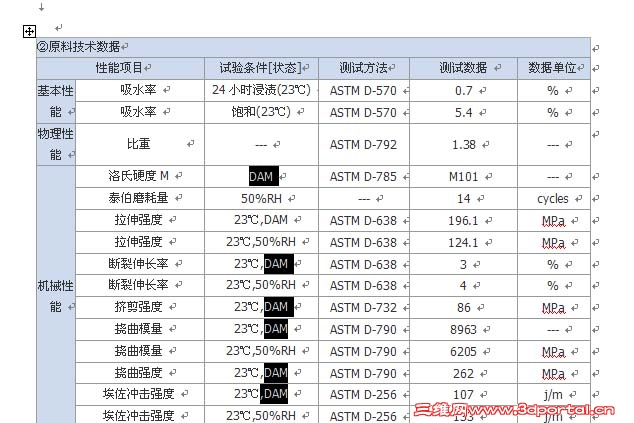Click the value '86'
Viewport: 634px width, 423px height.
coord(464,308)
